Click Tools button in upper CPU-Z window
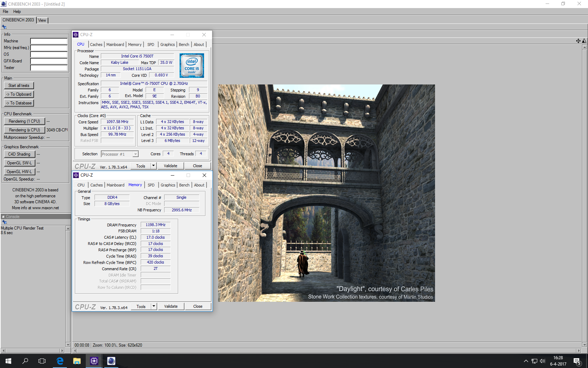 click(141, 166)
